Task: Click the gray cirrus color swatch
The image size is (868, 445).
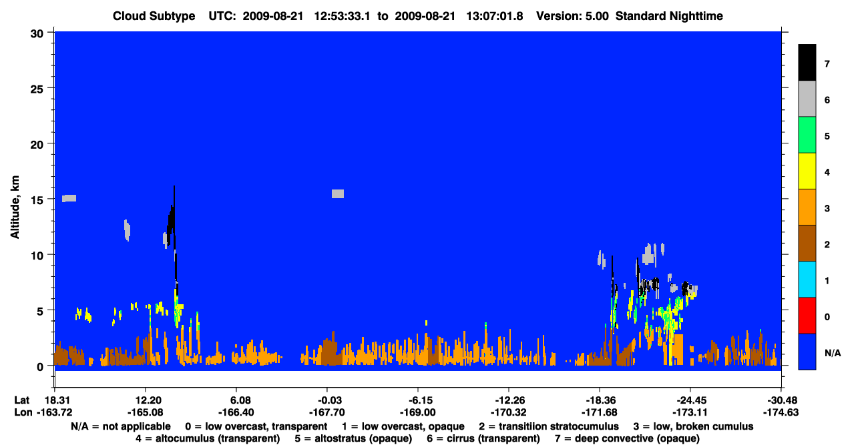Action: pyautogui.click(x=807, y=99)
